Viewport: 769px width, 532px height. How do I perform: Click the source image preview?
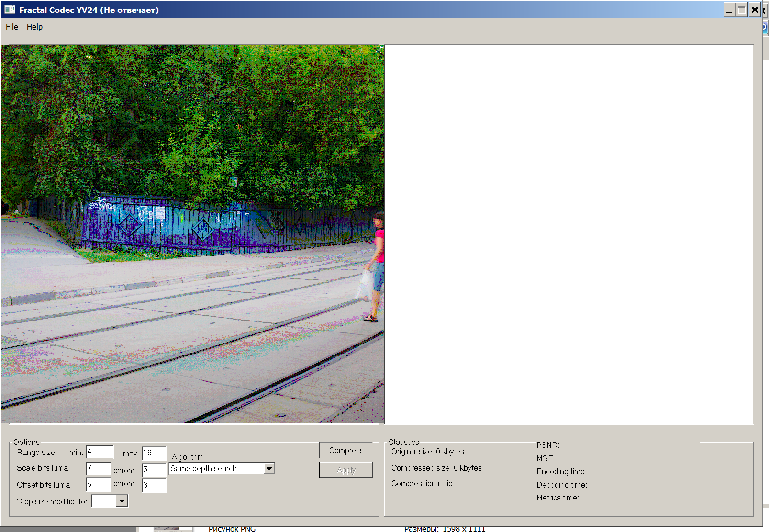pyautogui.click(x=192, y=234)
